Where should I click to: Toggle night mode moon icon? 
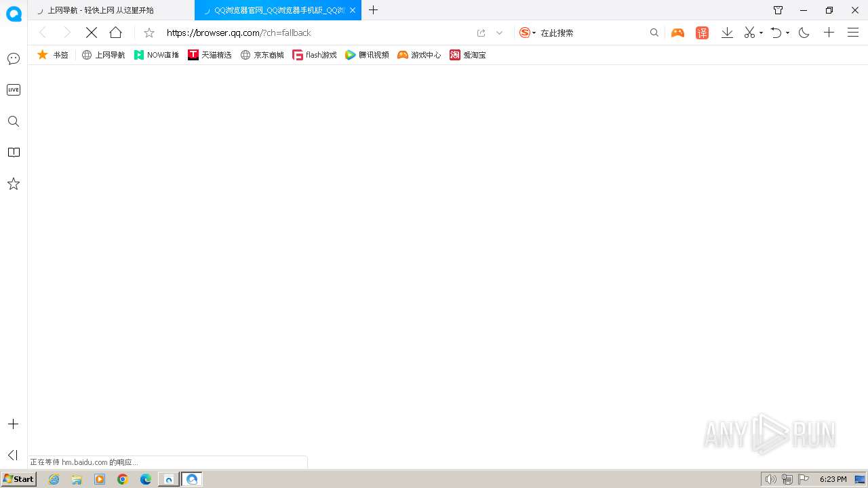804,33
